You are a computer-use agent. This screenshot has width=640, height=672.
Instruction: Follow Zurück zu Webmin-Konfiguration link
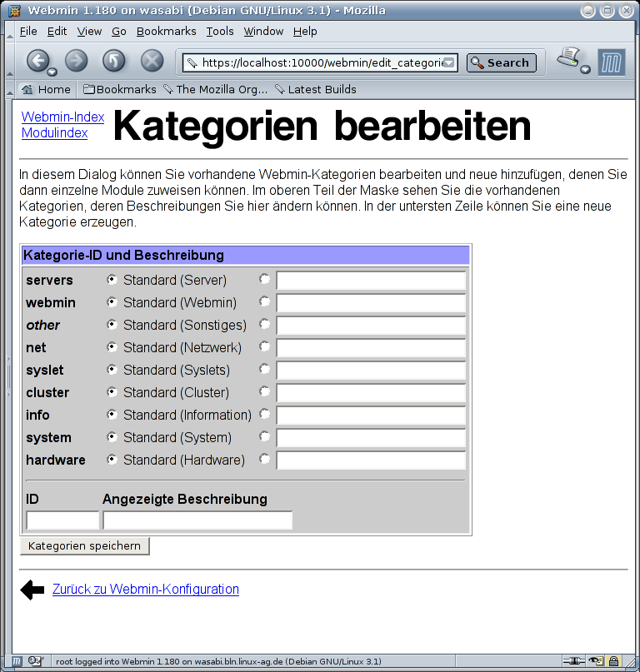tap(145, 590)
